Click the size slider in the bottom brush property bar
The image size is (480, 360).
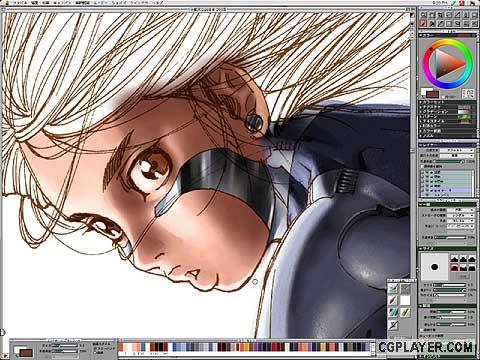click(65, 346)
